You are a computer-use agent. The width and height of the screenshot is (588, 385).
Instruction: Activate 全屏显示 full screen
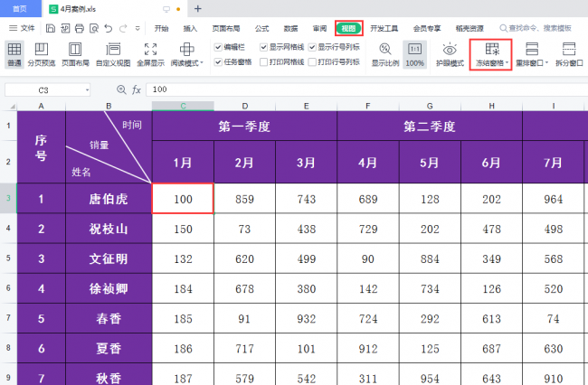tap(150, 55)
